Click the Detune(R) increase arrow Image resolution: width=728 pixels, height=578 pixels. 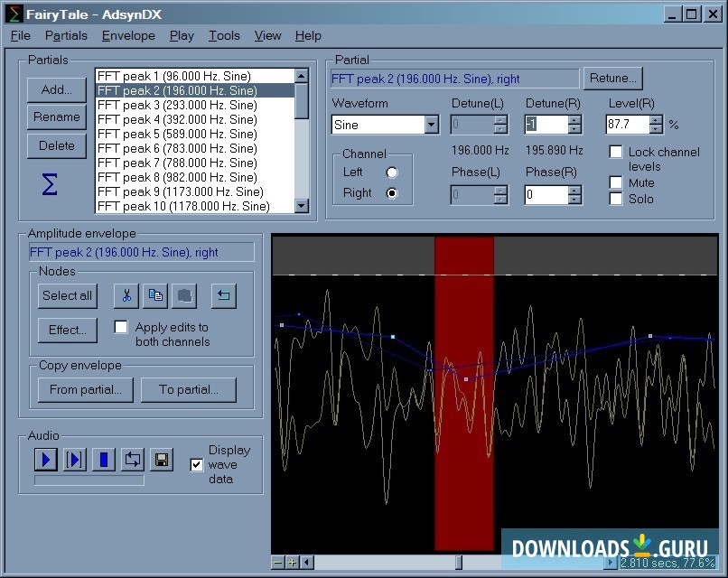574,118
